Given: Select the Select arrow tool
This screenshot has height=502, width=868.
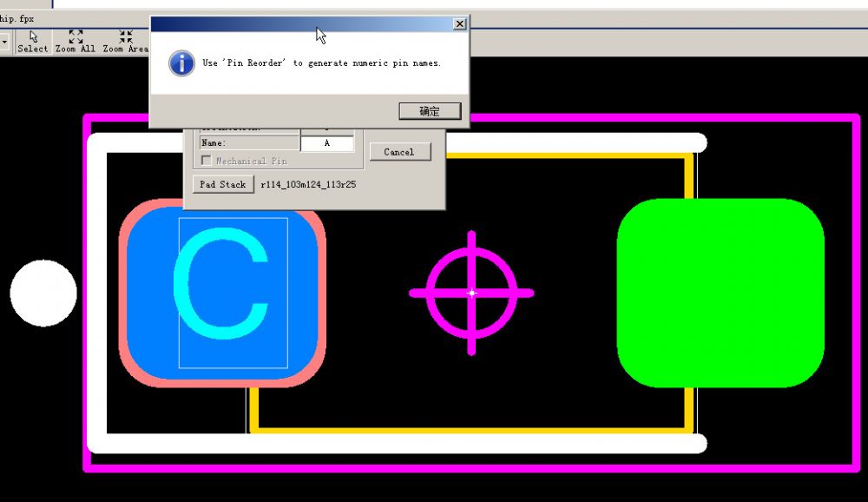Looking at the screenshot, I should coord(33,41).
